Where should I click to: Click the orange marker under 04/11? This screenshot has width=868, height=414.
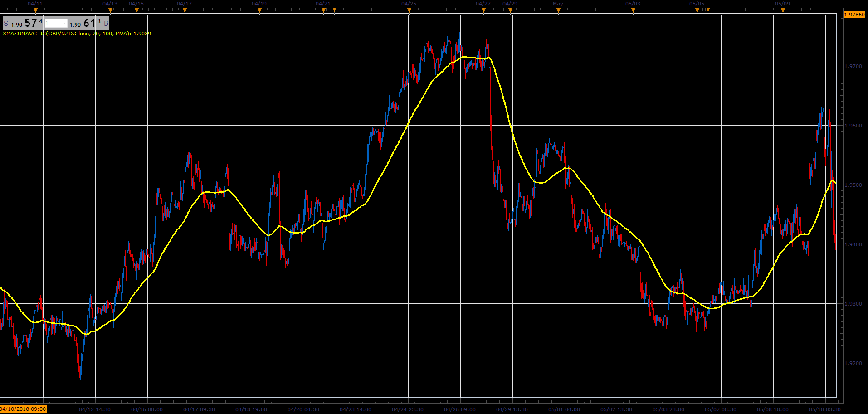coord(35,10)
